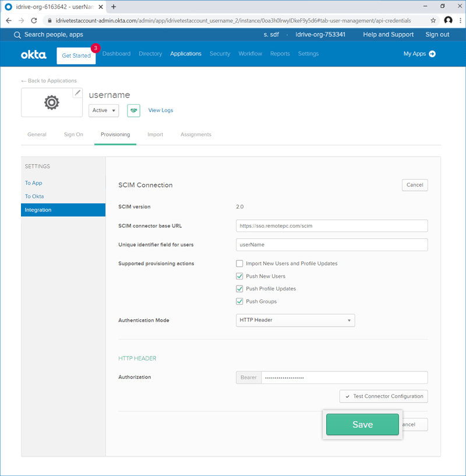The height and width of the screenshot is (476, 466).
Task: Switch to the Import tab
Action: [x=155, y=135]
